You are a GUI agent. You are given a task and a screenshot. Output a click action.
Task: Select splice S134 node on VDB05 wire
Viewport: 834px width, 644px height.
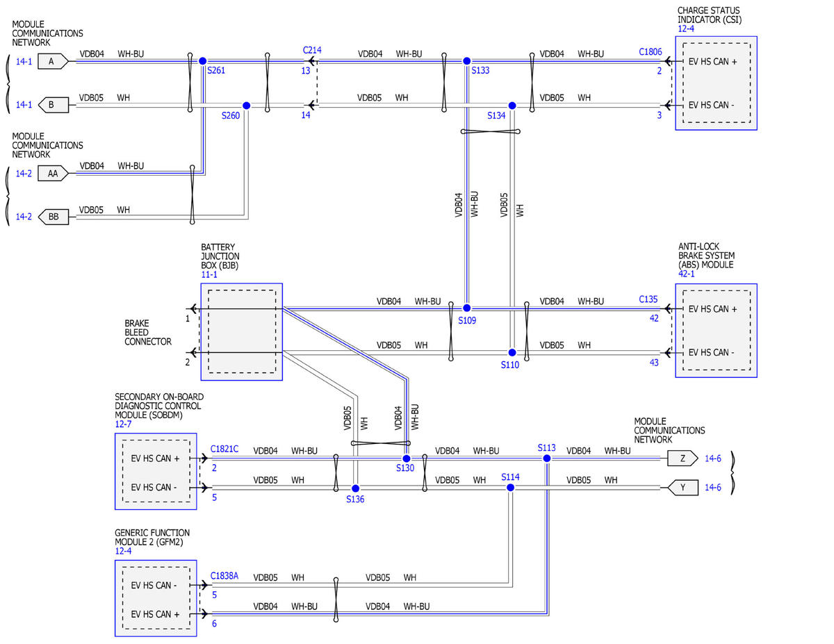click(x=512, y=106)
